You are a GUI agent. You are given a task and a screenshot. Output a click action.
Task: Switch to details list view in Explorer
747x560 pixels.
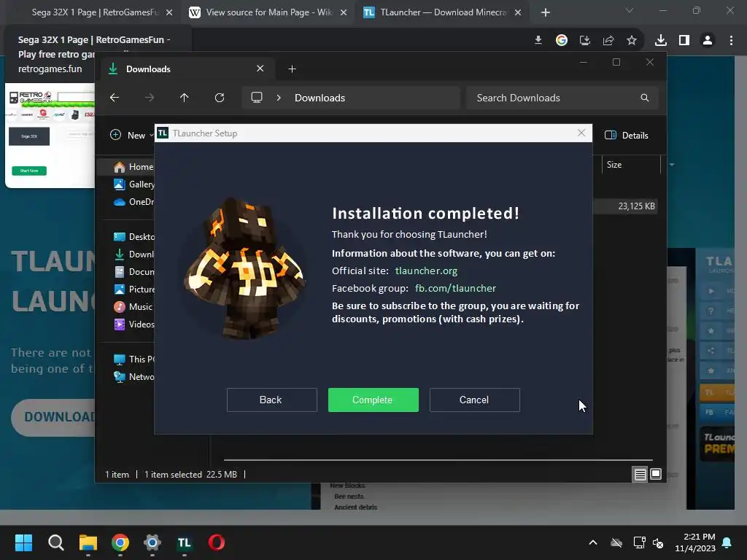click(x=640, y=474)
